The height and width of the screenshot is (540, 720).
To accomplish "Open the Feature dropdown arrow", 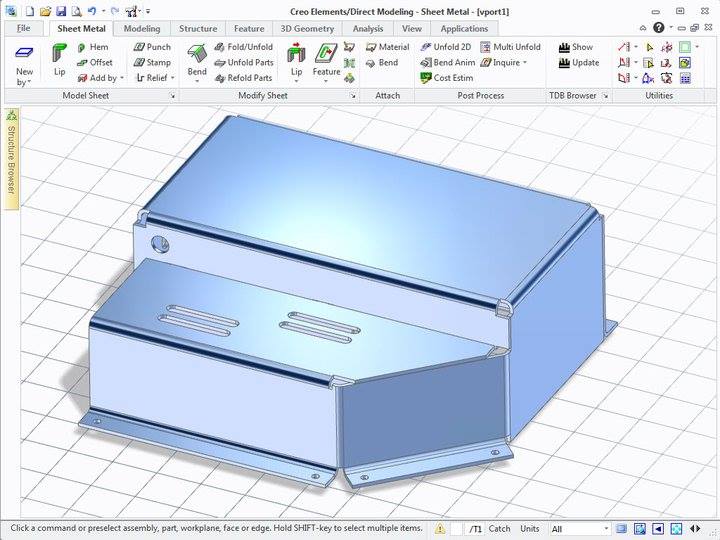I will [326, 81].
